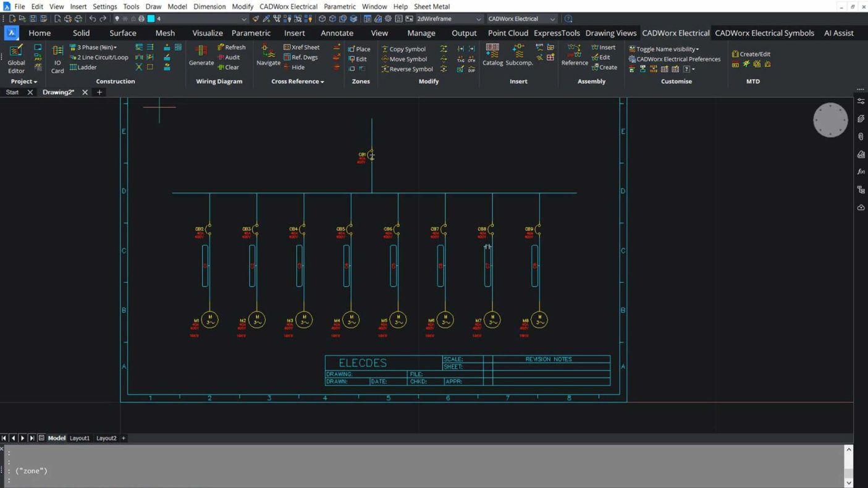Viewport: 868px width, 488px height.
Task: Open the component Catalog
Action: pos(492,55)
